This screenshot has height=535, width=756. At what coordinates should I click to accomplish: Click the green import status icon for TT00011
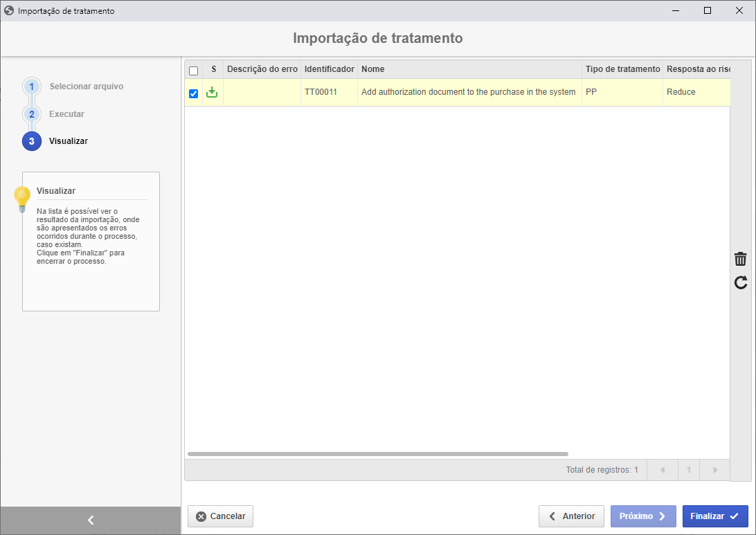(x=212, y=92)
